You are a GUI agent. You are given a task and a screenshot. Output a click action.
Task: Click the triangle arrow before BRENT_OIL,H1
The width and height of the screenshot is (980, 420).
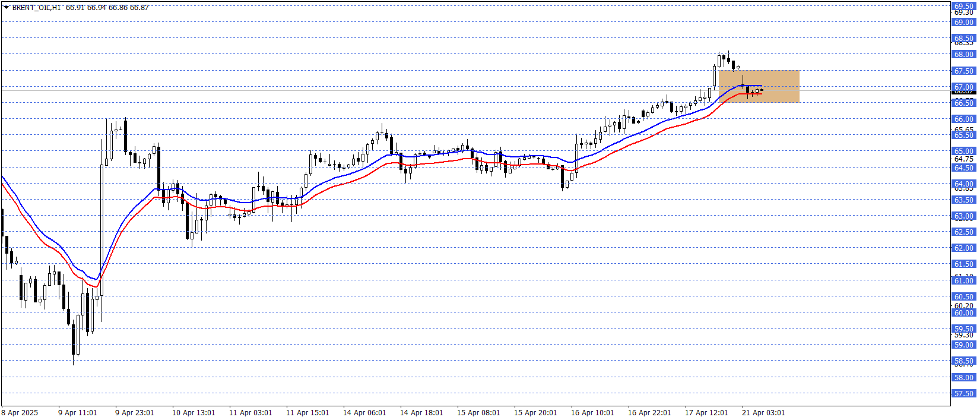(x=6, y=8)
